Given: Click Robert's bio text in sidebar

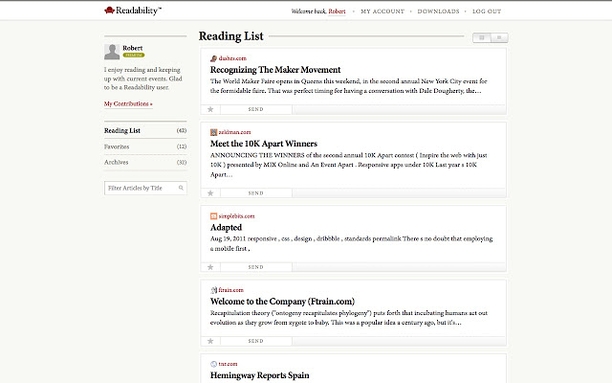Looking at the screenshot, I should 143,78.
